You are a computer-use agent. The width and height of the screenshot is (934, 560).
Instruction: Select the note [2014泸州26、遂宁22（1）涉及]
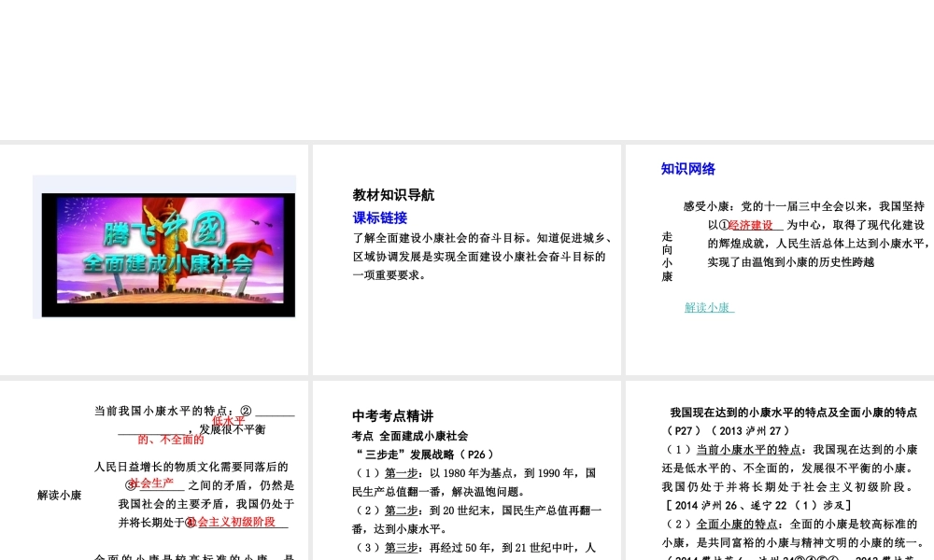point(757,505)
